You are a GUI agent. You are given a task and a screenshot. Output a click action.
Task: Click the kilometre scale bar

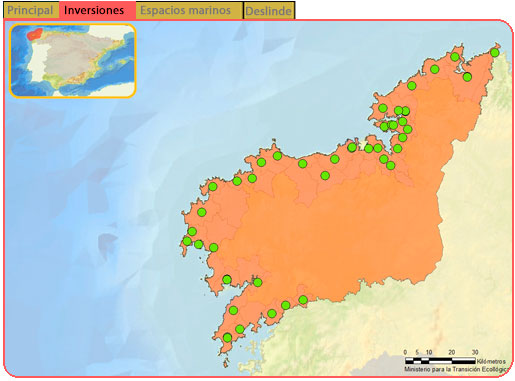point(440,361)
